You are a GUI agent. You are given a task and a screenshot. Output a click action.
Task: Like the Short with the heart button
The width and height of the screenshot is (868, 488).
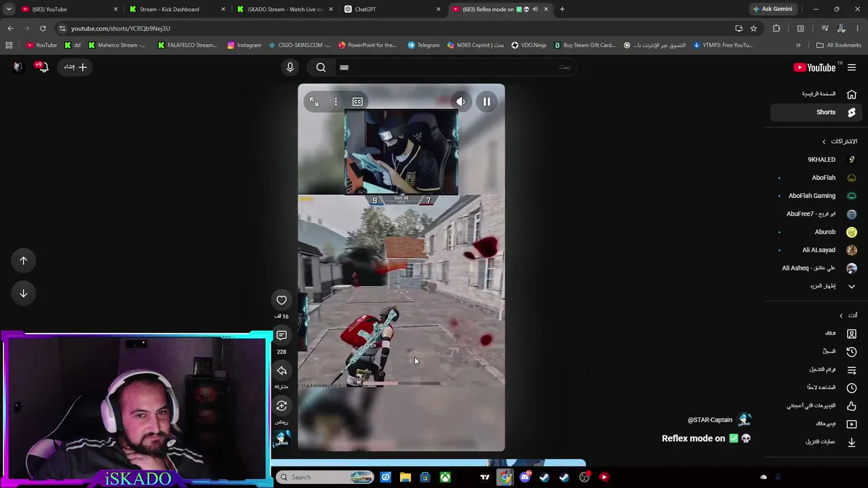(281, 300)
